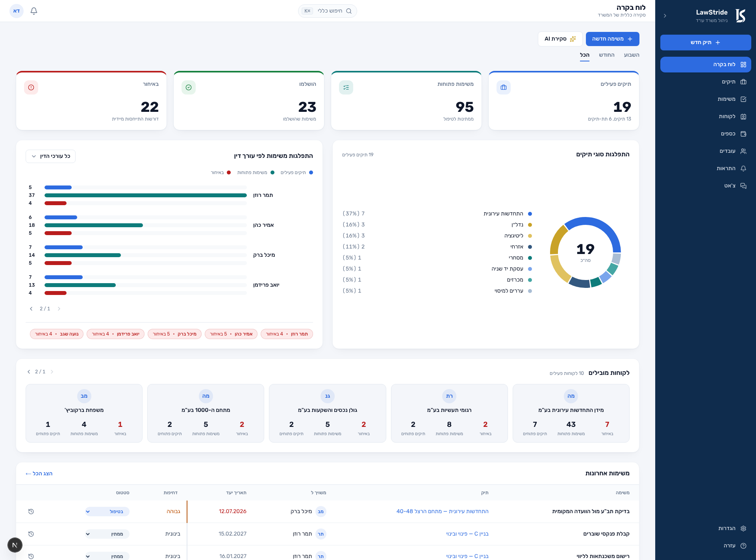
Task: Open the כל עורכי הדין dropdown
Action: (x=50, y=156)
